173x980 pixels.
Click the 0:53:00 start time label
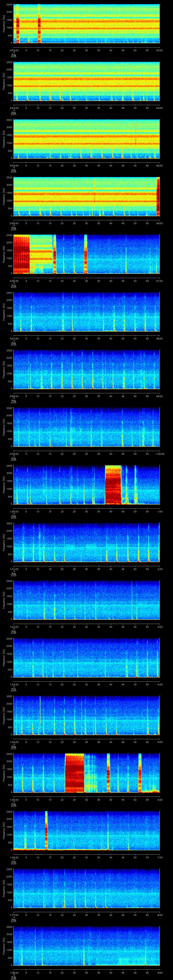point(14,108)
